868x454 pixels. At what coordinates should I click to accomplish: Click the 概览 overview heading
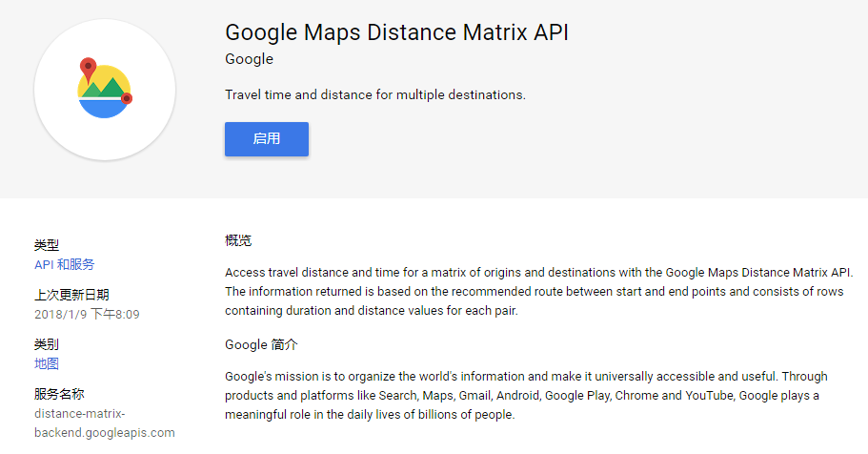[238, 240]
